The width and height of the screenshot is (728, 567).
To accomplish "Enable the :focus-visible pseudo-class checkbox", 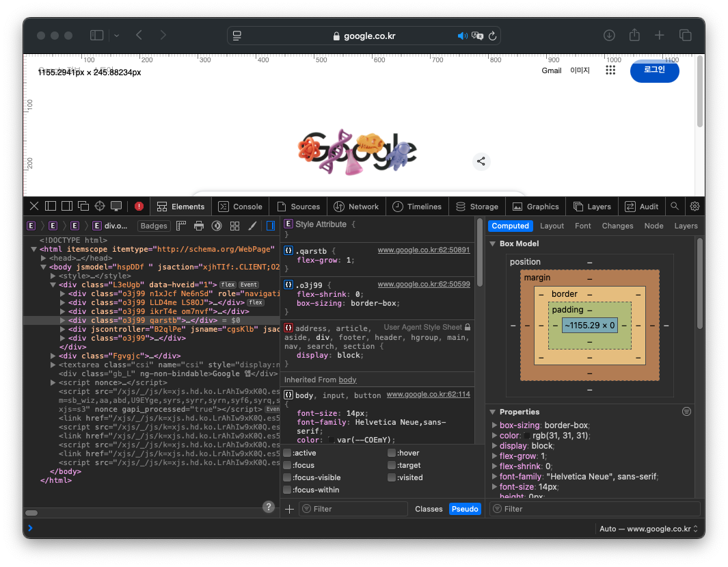I will coord(287,477).
